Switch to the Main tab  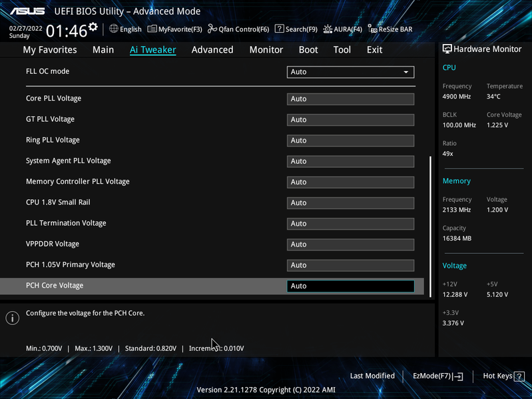click(103, 50)
